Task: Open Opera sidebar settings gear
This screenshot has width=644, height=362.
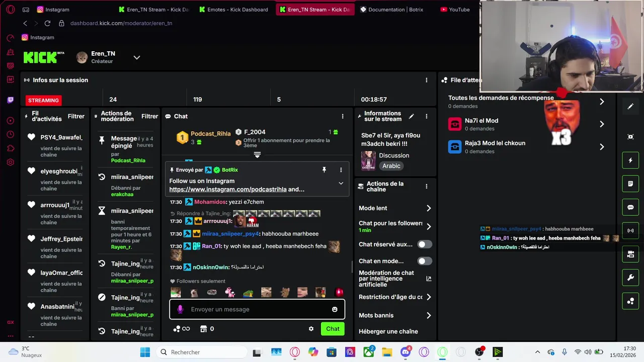Action: (x=11, y=162)
